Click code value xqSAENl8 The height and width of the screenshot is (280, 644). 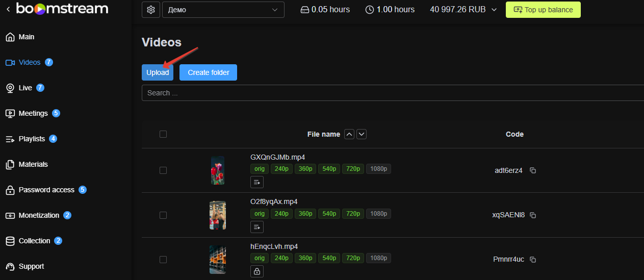click(508, 215)
